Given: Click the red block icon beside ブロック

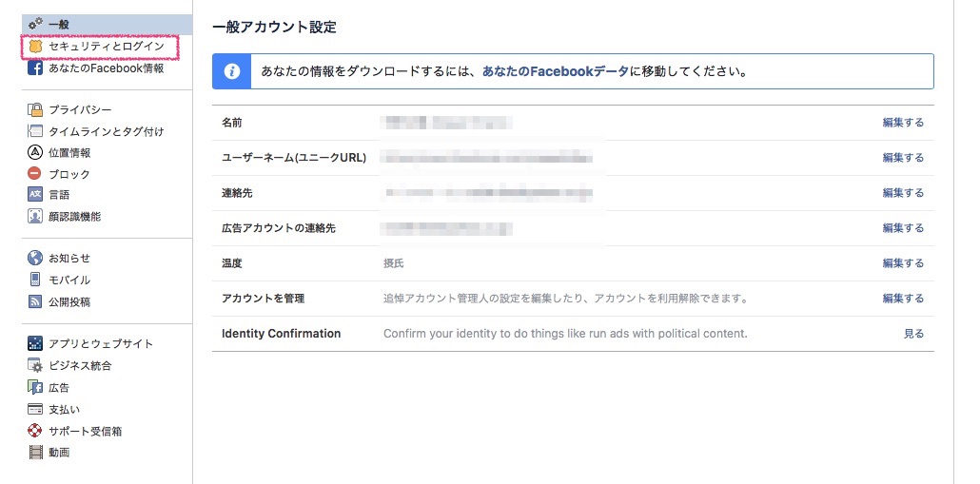Looking at the screenshot, I should (x=35, y=174).
